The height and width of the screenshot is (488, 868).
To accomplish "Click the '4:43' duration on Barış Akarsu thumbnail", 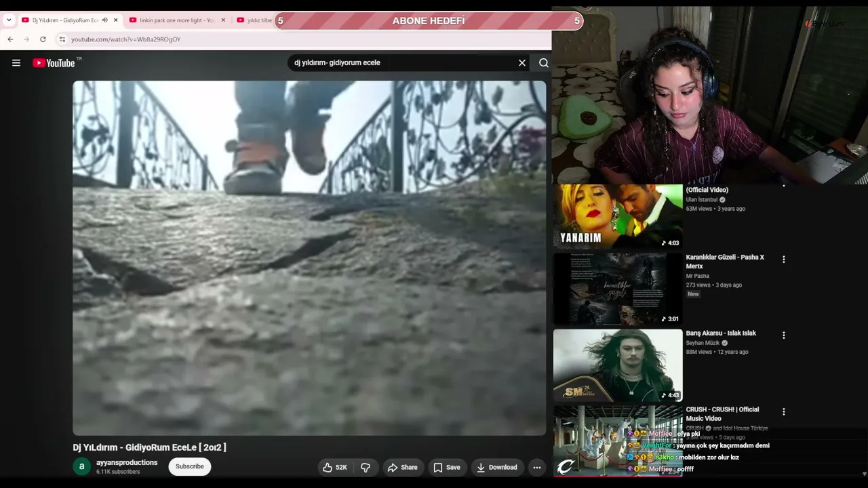I will pyautogui.click(x=671, y=395).
